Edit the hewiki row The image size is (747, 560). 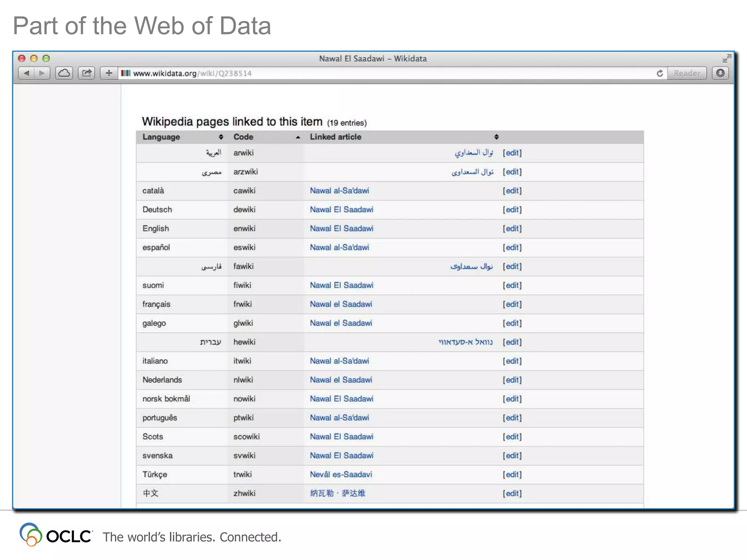coord(512,342)
